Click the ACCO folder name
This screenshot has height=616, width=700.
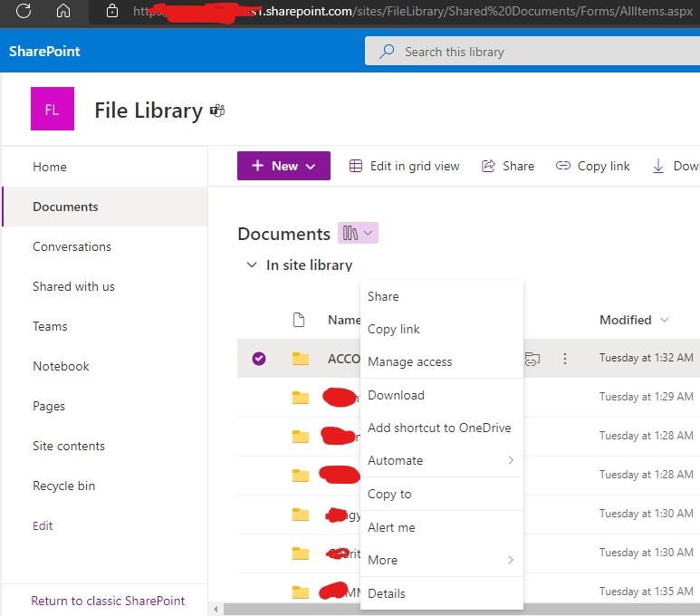(x=344, y=359)
